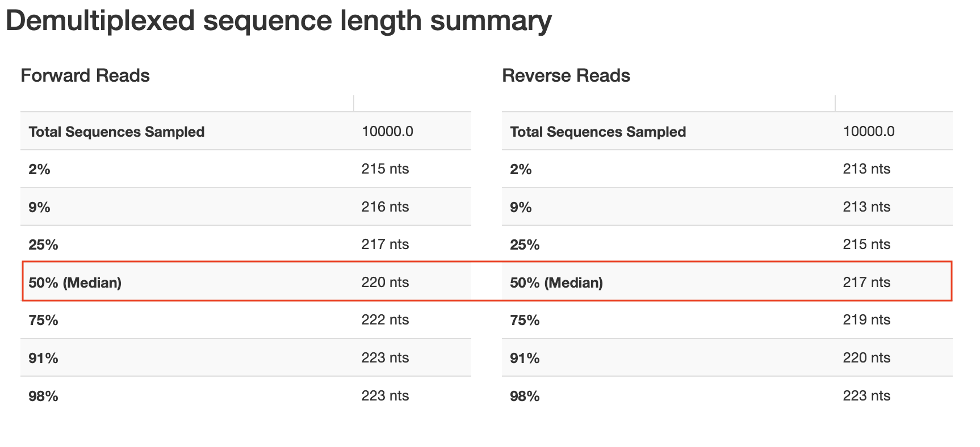Select reverse Total Sequences Sampled label
980x447 pixels.
pos(598,132)
